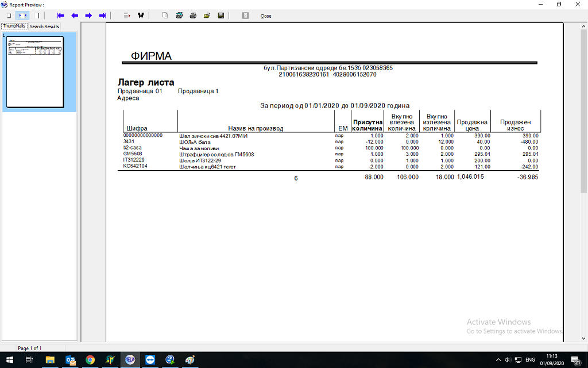Open Outlook from the taskbar
This screenshot has width=588, height=368.
70,360
